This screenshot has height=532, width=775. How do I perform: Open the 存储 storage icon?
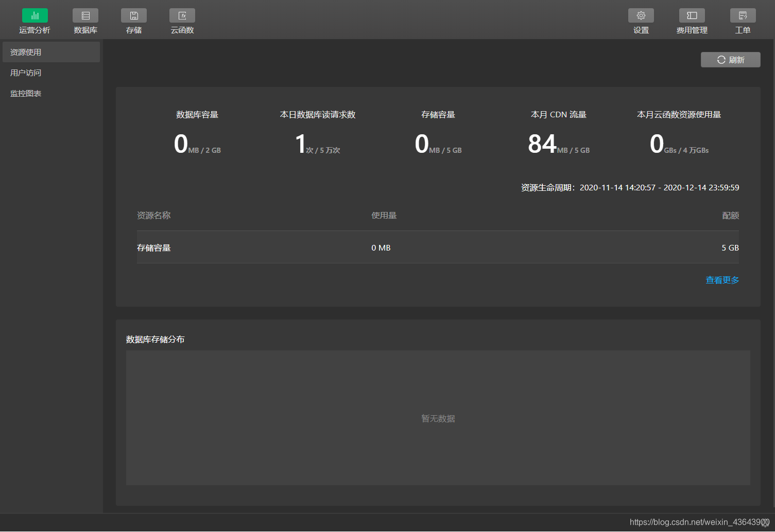(x=134, y=15)
